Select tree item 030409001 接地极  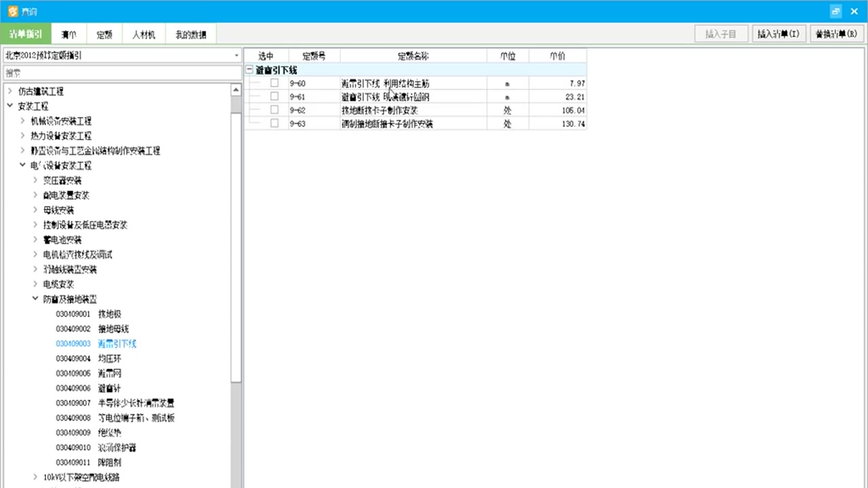(x=88, y=314)
